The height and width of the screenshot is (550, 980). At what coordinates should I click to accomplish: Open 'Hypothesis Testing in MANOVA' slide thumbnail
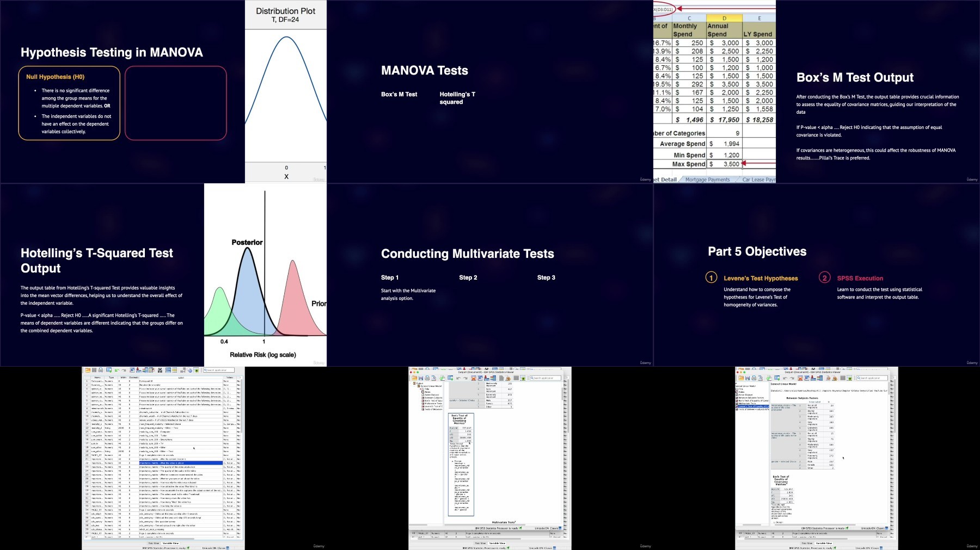point(163,91)
